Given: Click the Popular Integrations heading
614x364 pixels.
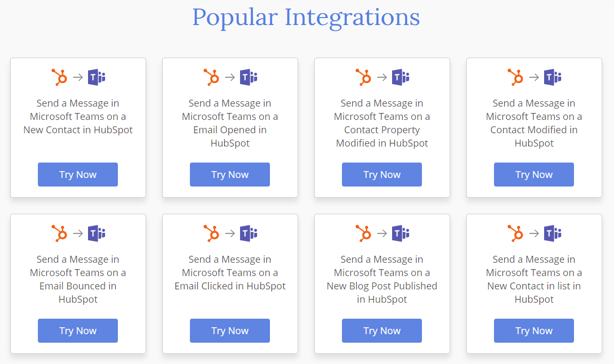Looking at the screenshot, I should (307, 18).
